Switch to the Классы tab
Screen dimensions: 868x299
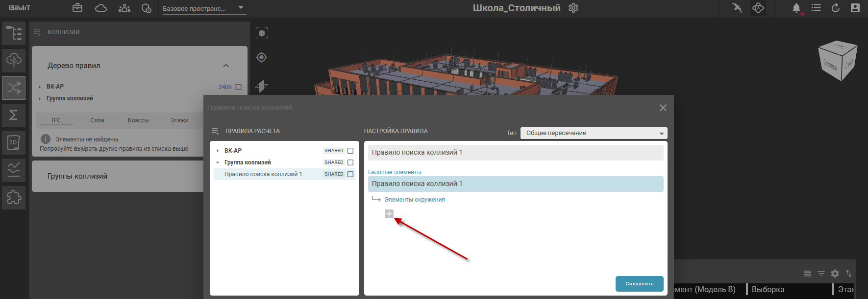(138, 120)
